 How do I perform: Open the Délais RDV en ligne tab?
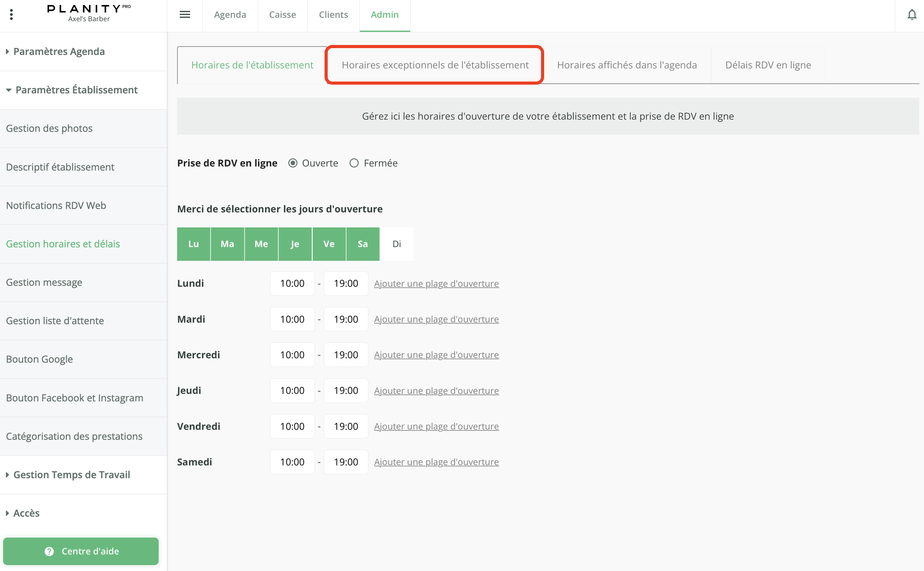[768, 65]
